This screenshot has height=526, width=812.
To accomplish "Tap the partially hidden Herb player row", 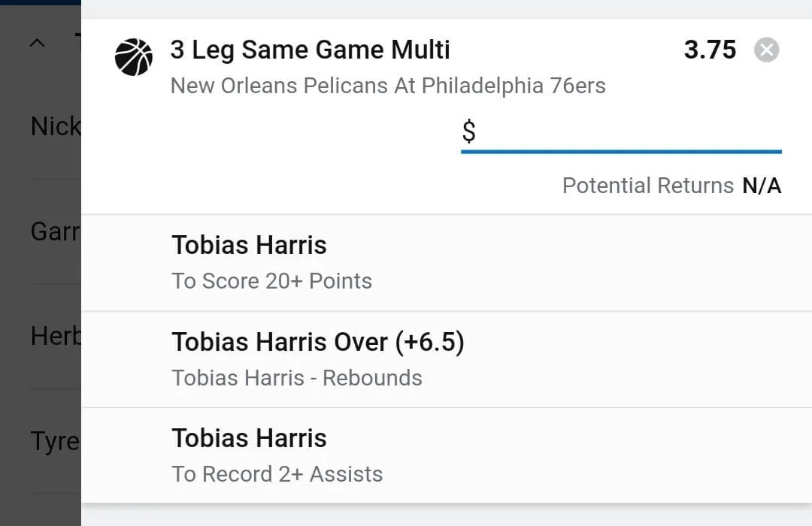I will click(x=54, y=336).
